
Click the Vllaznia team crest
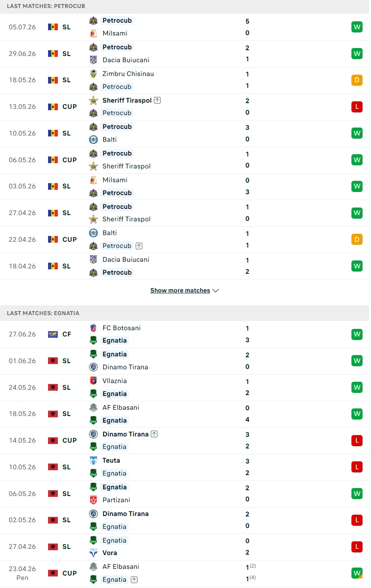pos(93,381)
